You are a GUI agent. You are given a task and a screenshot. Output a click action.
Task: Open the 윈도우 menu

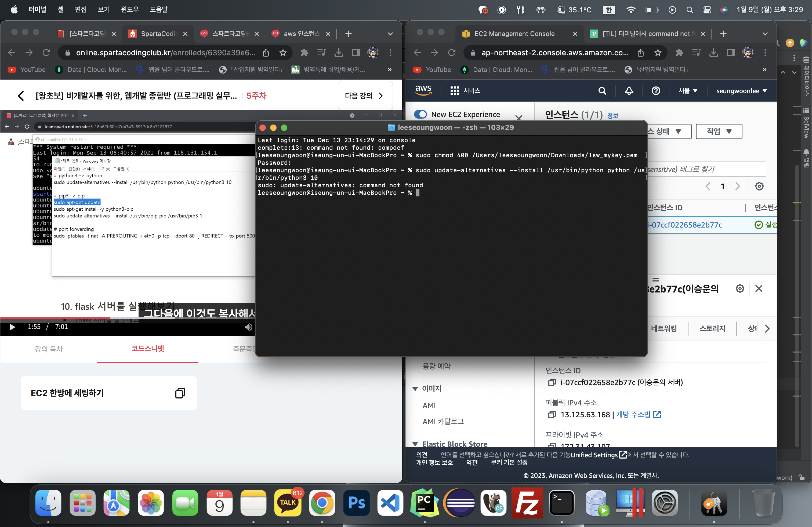[130, 10]
